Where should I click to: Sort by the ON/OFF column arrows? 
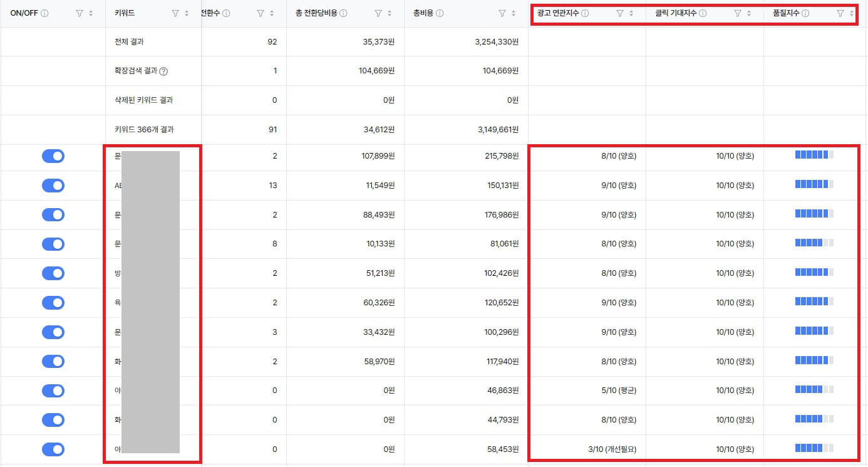coord(91,13)
